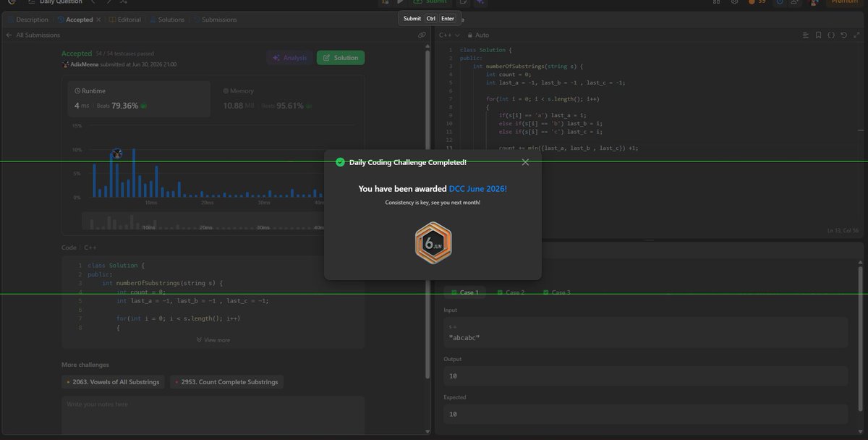Open the notes icon beside Submit
This screenshot has width=868, height=440.
coord(463,2)
